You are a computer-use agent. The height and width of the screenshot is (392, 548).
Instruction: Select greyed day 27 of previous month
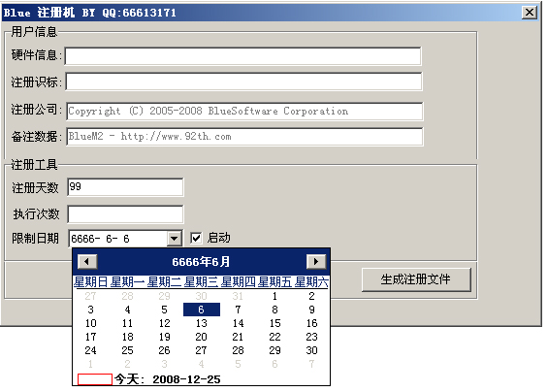pos(90,296)
